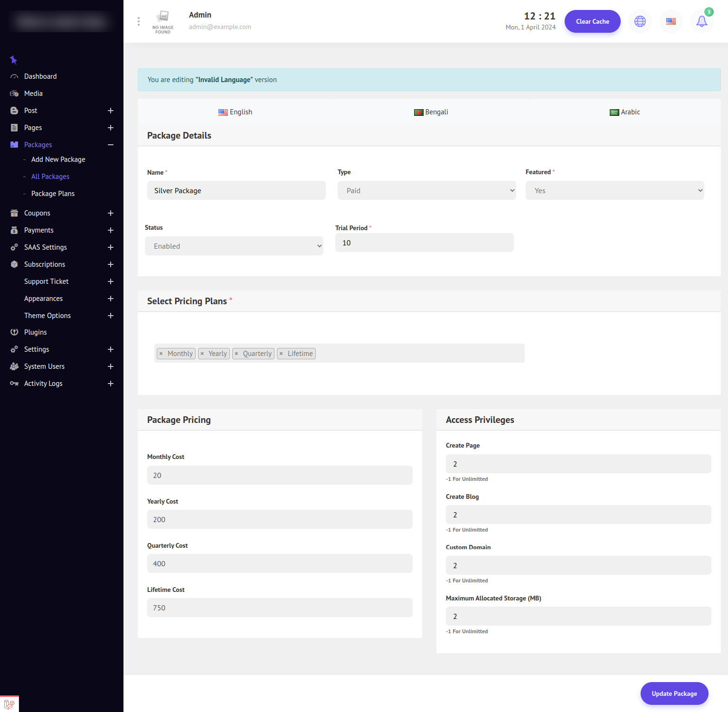Click the notification bell icon

(x=701, y=21)
